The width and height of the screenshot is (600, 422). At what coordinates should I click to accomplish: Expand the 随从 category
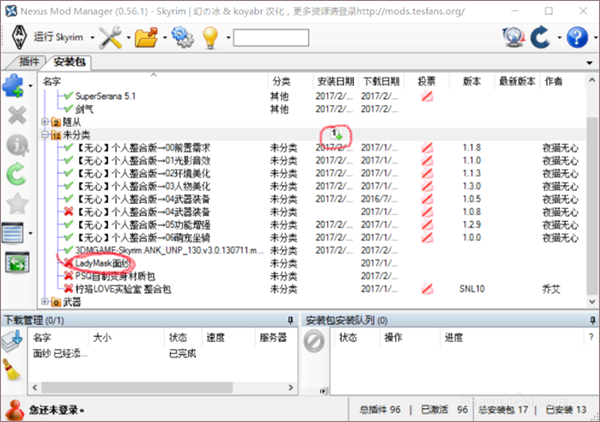(x=45, y=122)
